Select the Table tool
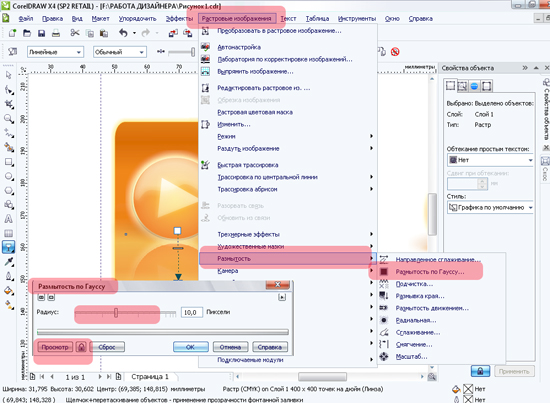 (9, 233)
